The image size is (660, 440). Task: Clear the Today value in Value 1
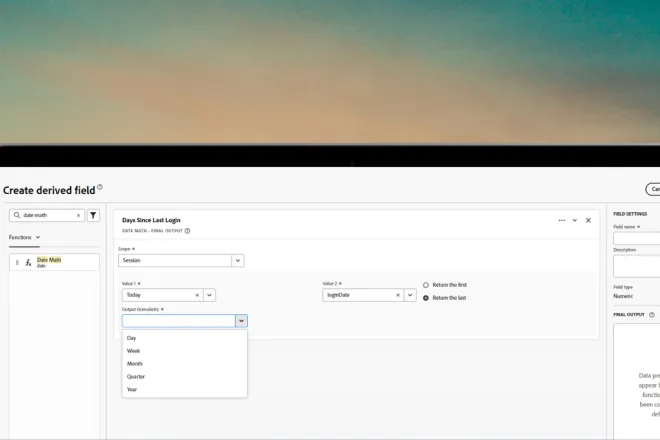pyautogui.click(x=197, y=295)
